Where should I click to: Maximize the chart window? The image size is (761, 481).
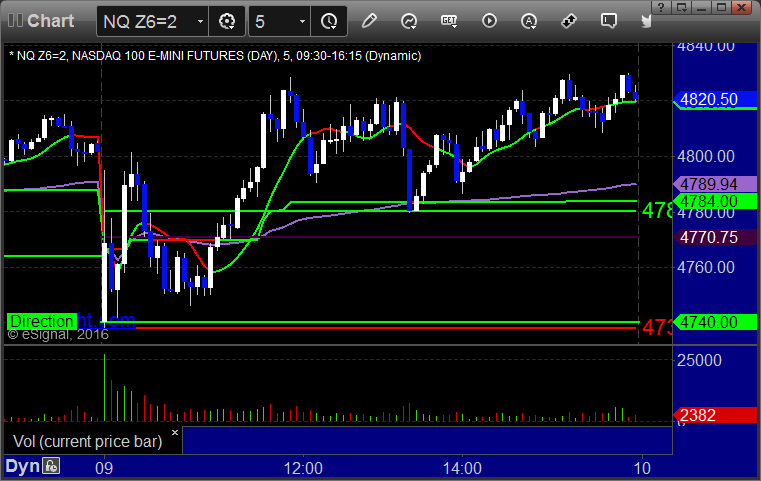point(721,7)
